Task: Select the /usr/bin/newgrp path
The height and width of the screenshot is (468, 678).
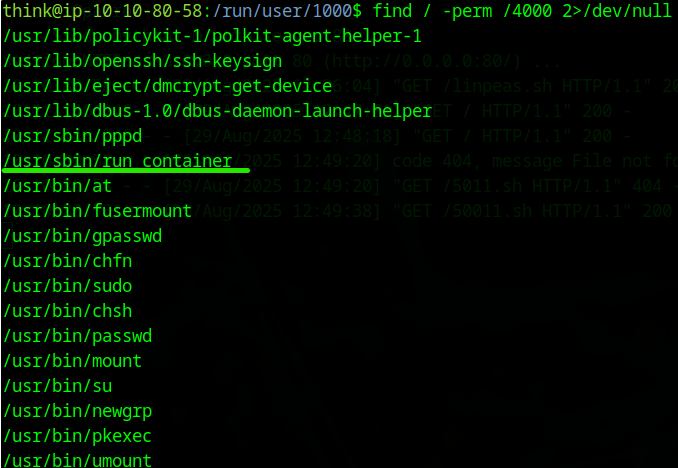Action: (x=78, y=411)
